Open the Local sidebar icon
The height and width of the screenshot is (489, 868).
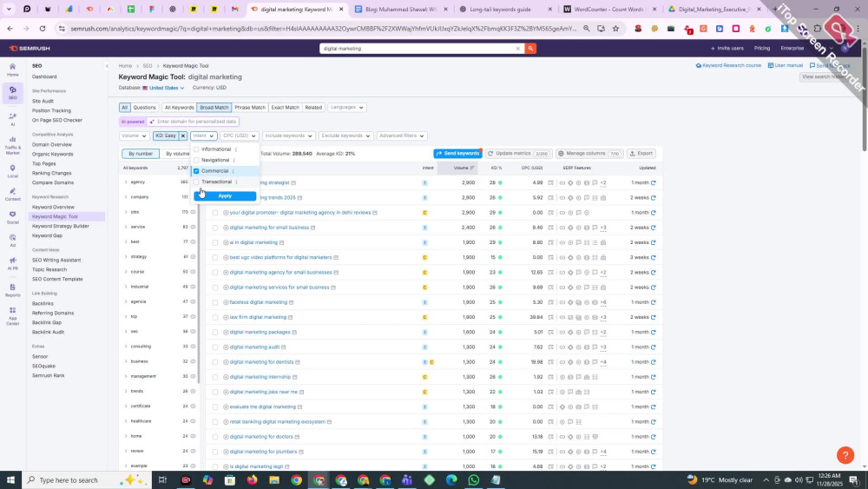click(x=12, y=171)
